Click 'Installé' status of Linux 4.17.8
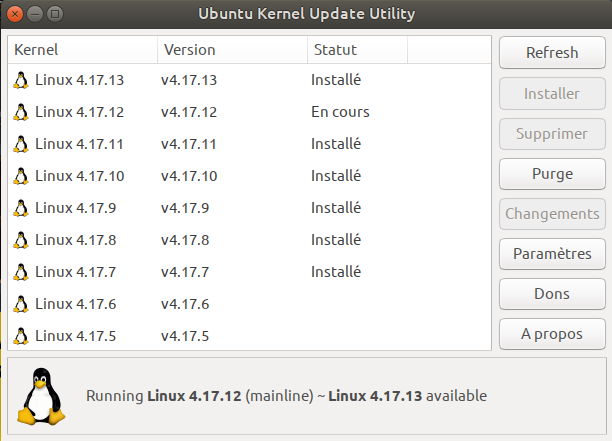The width and height of the screenshot is (612, 441). click(336, 240)
